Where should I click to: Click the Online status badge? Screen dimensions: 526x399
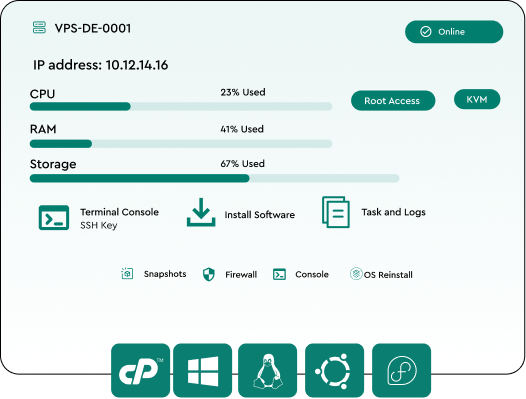click(454, 32)
